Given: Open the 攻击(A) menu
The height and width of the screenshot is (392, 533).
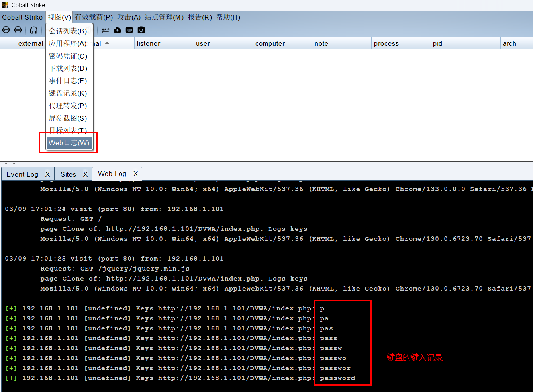Looking at the screenshot, I should coord(129,17).
